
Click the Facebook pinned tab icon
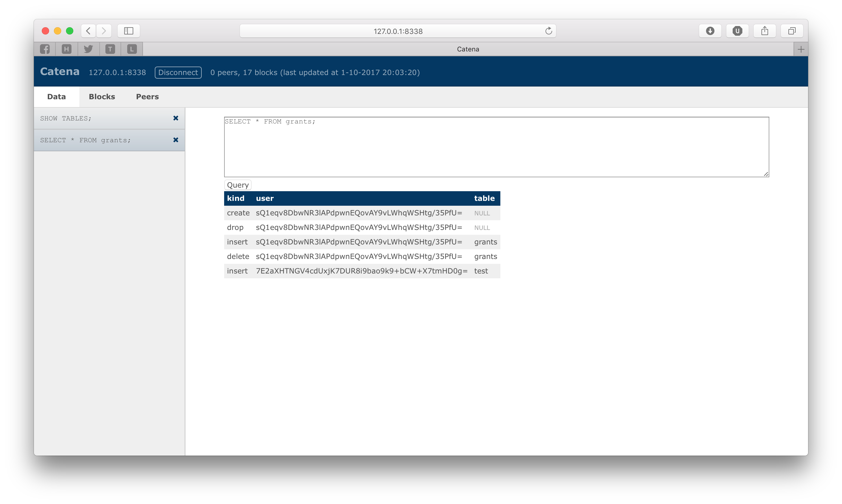[45, 49]
